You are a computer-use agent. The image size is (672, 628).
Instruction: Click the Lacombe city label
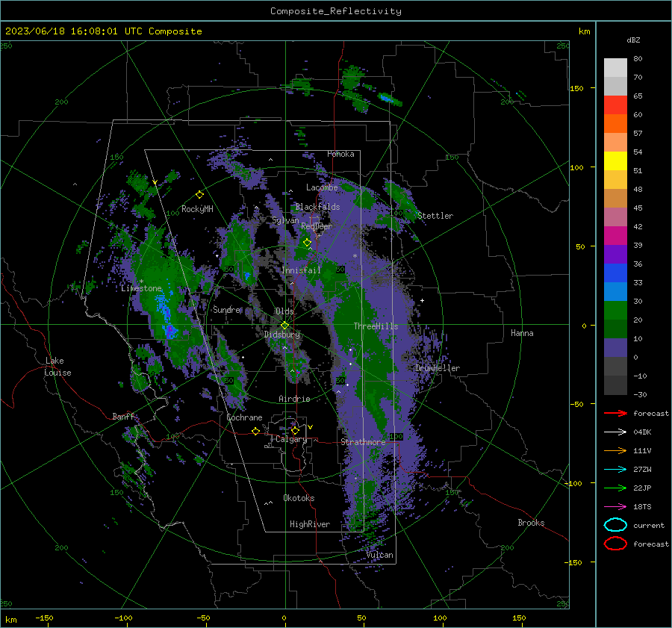[322, 187]
